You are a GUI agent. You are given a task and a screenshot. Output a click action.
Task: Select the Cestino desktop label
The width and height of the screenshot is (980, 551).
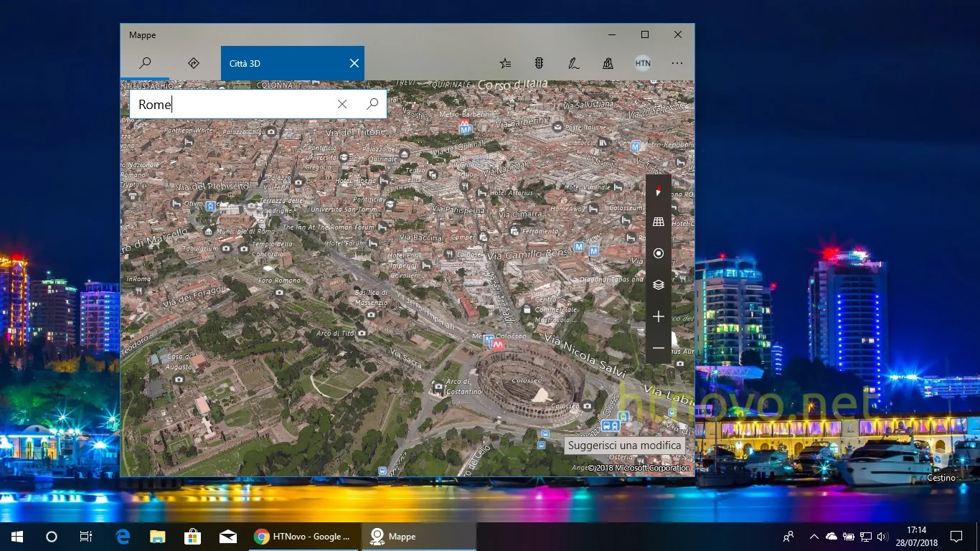[x=941, y=478]
